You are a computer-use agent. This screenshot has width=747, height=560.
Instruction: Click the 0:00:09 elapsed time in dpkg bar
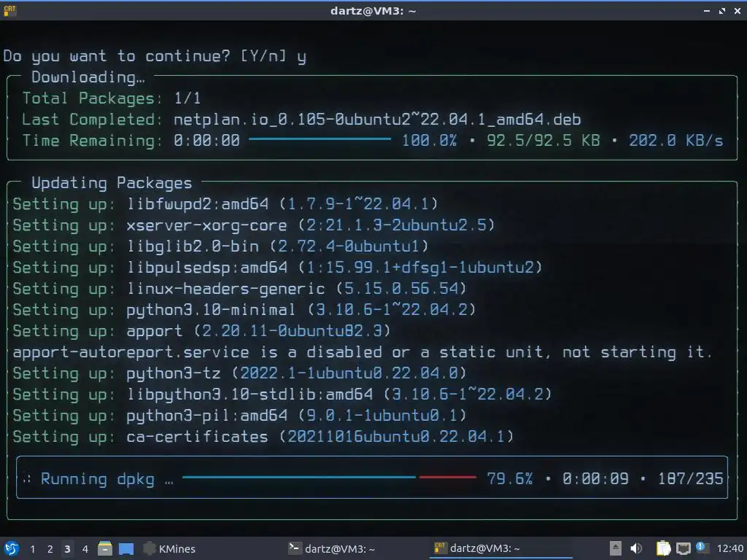(595, 478)
